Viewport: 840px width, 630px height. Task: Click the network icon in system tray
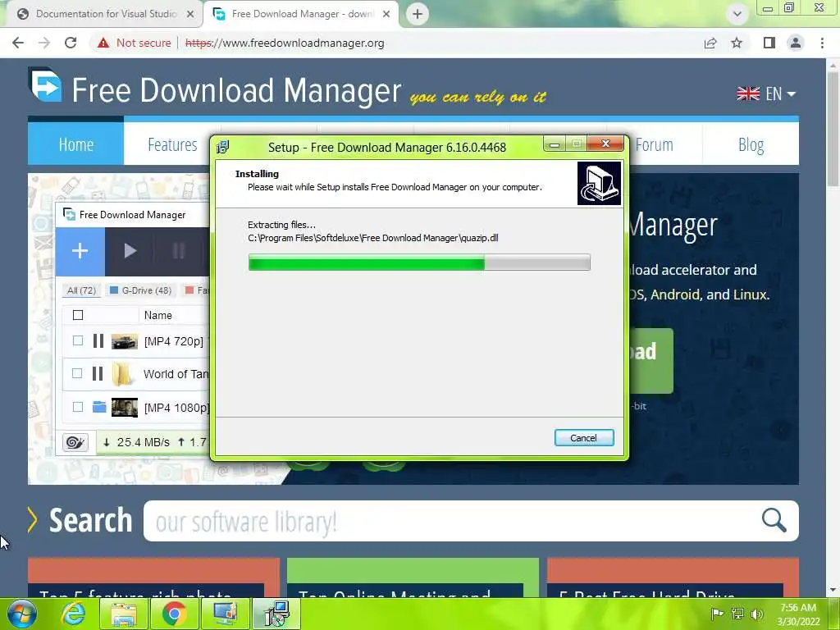[x=737, y=614]
